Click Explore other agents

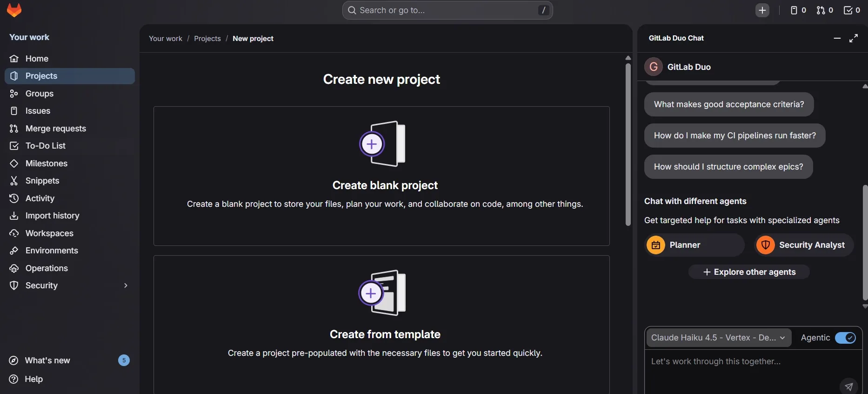click(x=749, y=272)
